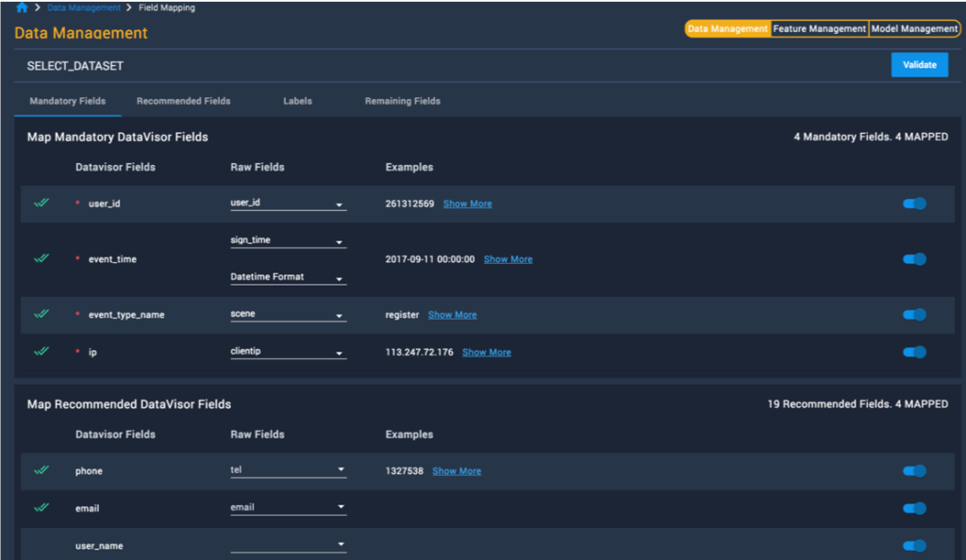Show More examples for event_time

pos(508,259)
